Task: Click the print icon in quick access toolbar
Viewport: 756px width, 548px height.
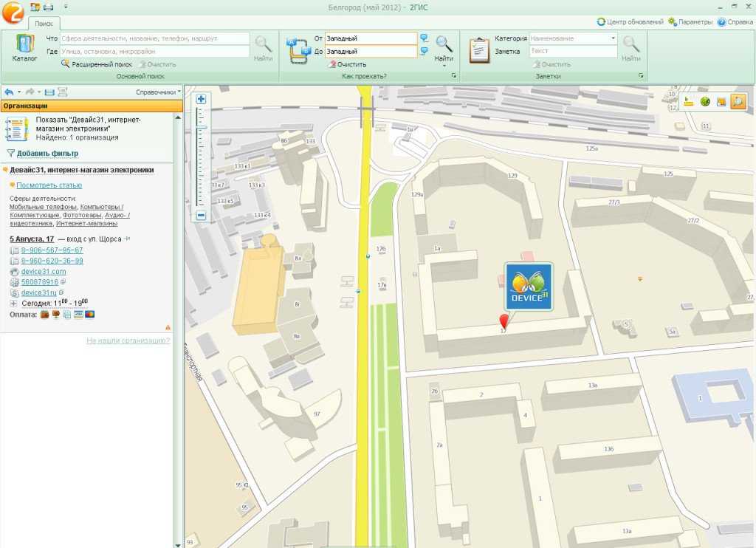Action: coord(48,7)
